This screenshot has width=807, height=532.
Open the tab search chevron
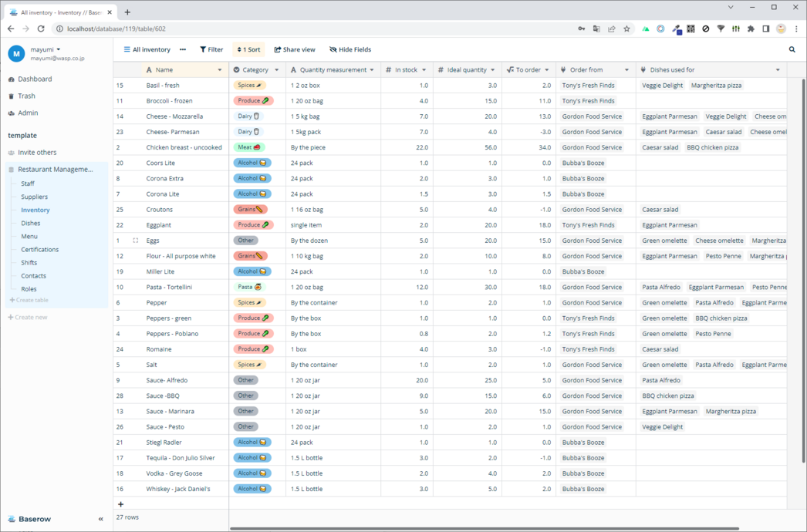tap(731, 7)
